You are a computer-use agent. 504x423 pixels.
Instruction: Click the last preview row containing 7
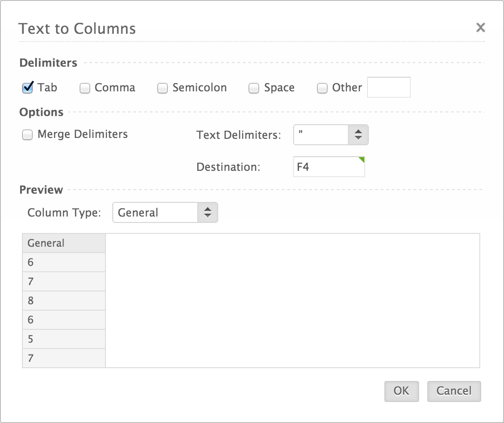(x=64, y=358)
